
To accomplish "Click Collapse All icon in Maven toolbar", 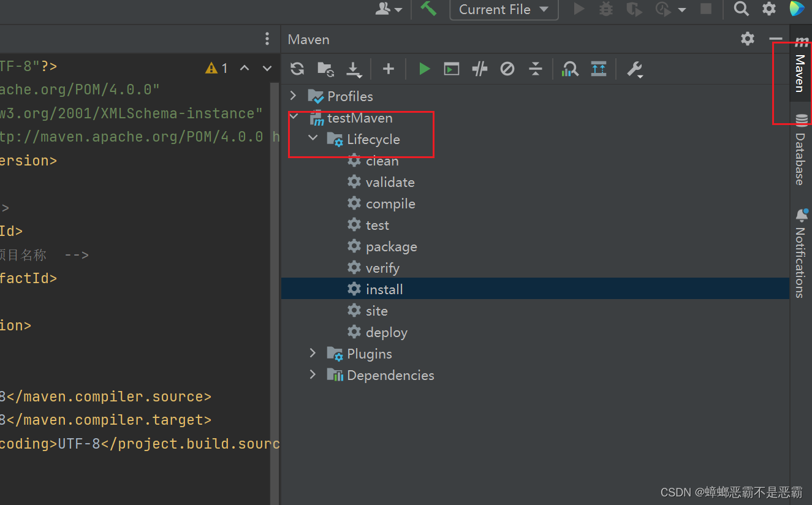I will click(x=535, y=69).
